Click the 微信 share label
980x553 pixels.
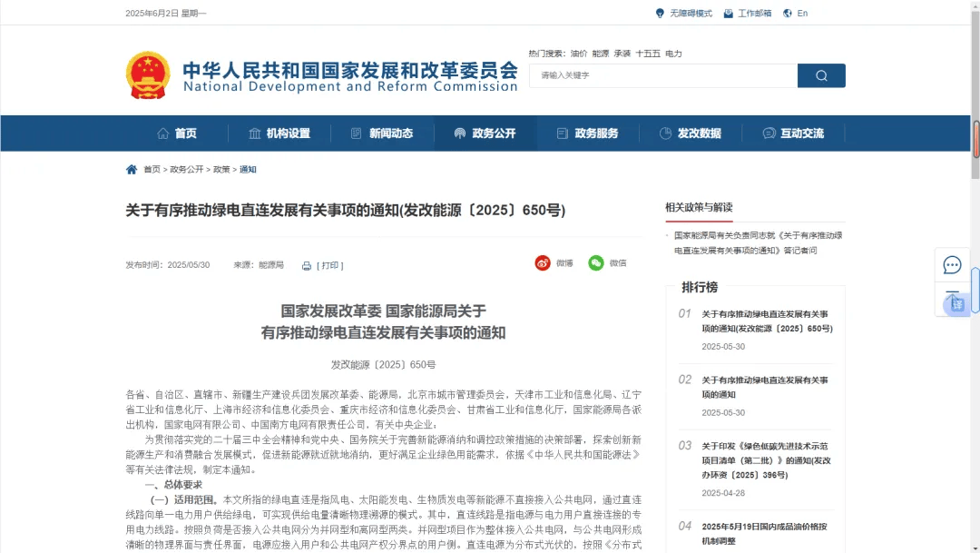coord(618,263)
